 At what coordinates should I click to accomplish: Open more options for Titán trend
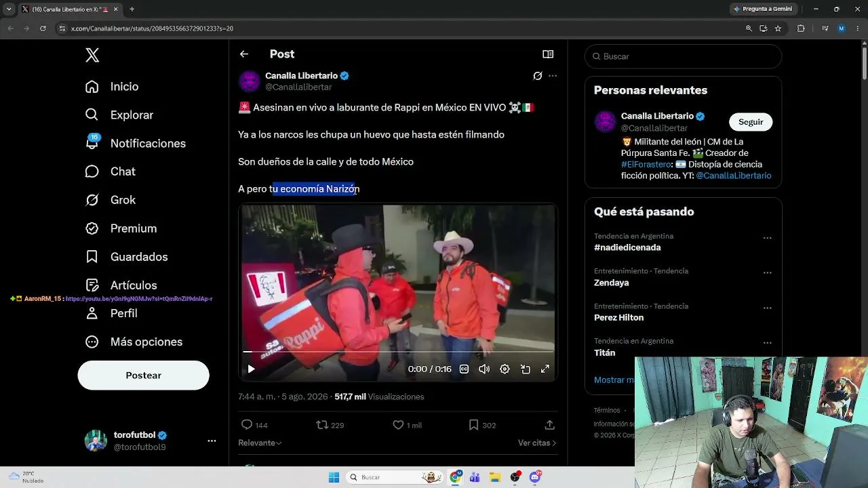coord(767,343)
